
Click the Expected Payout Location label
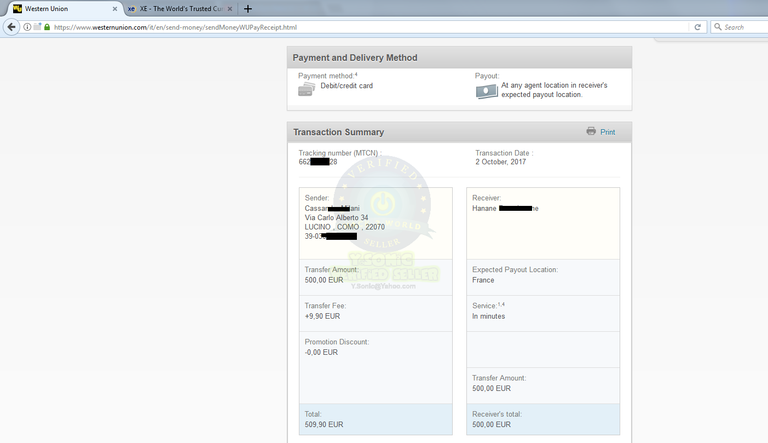[x=515, y=270]
